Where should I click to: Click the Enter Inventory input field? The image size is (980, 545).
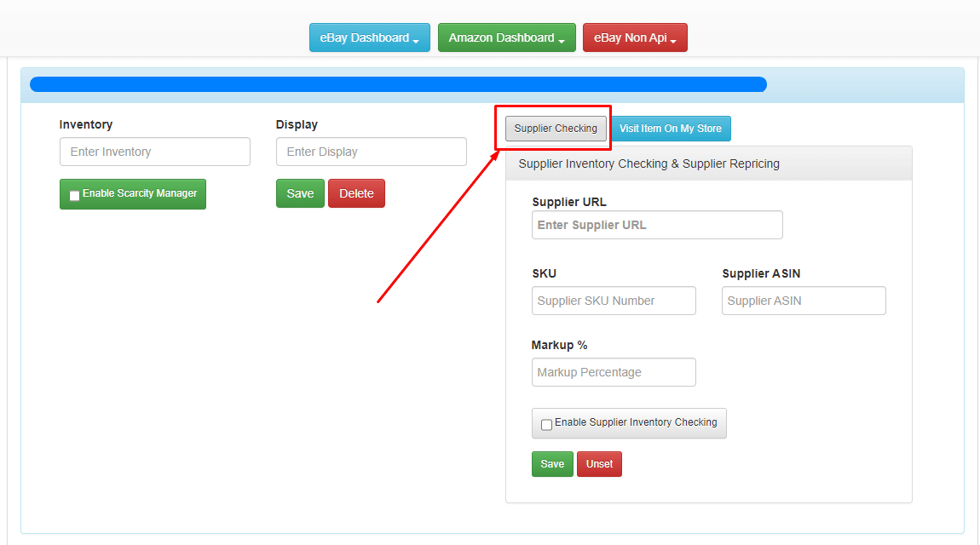[154, 151]
